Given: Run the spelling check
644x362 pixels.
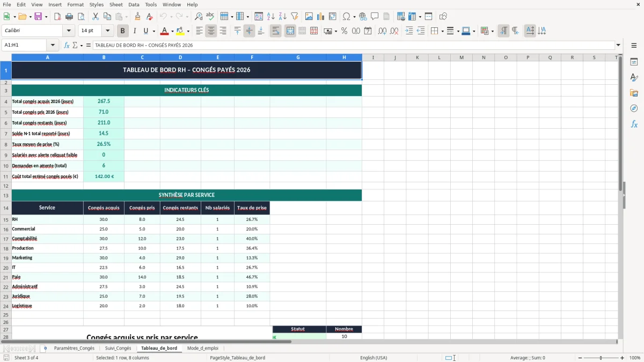Looking at the screenshot, I should [x=210, y=17].
